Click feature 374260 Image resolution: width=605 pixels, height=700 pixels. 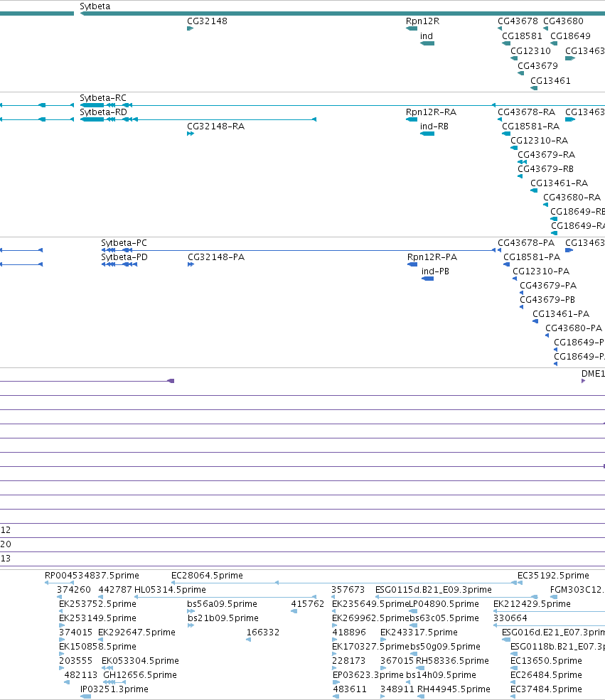tap(74, 590)
